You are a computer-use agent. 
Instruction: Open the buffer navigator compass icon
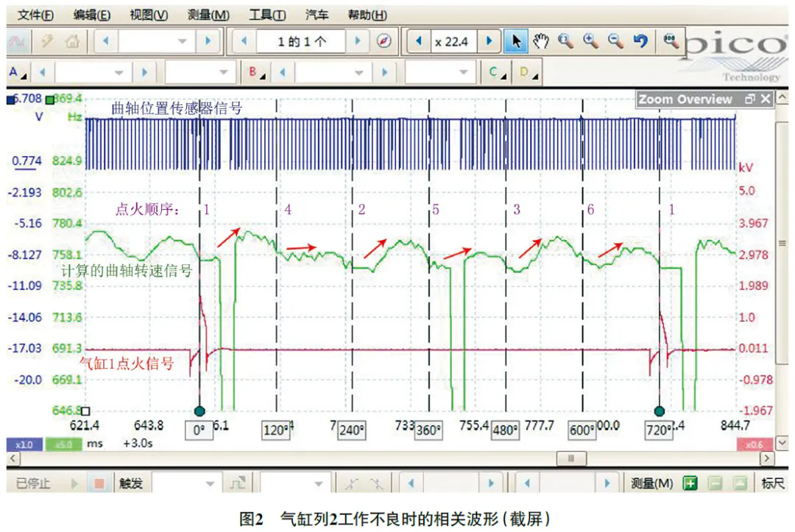tap(384, 41)
